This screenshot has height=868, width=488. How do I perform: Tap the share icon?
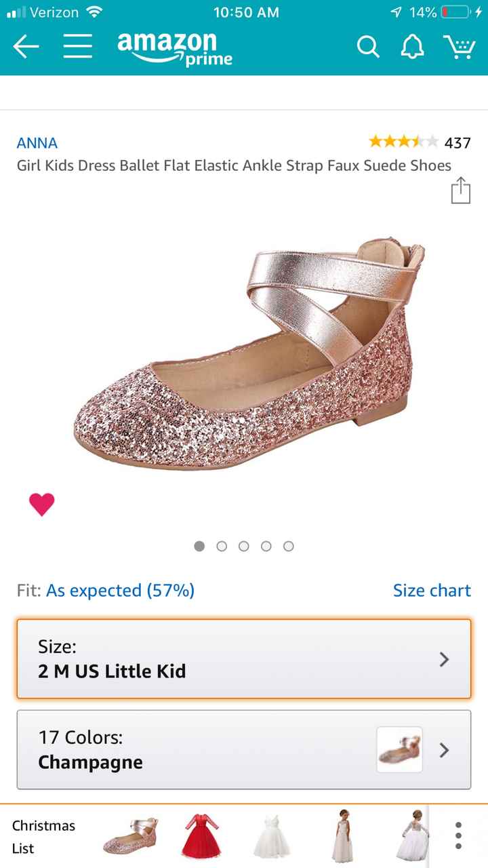tap(460, 190)
